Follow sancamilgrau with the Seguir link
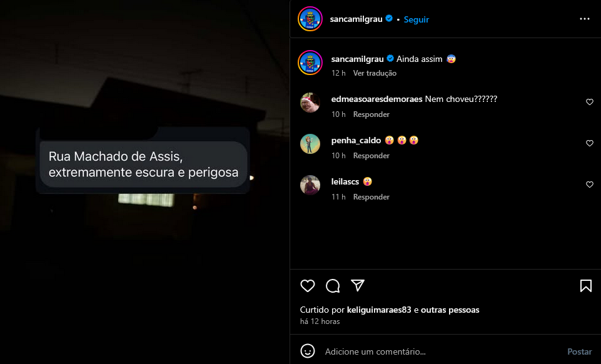Viewport: 601px width, 364px height. tap(417, 19)
